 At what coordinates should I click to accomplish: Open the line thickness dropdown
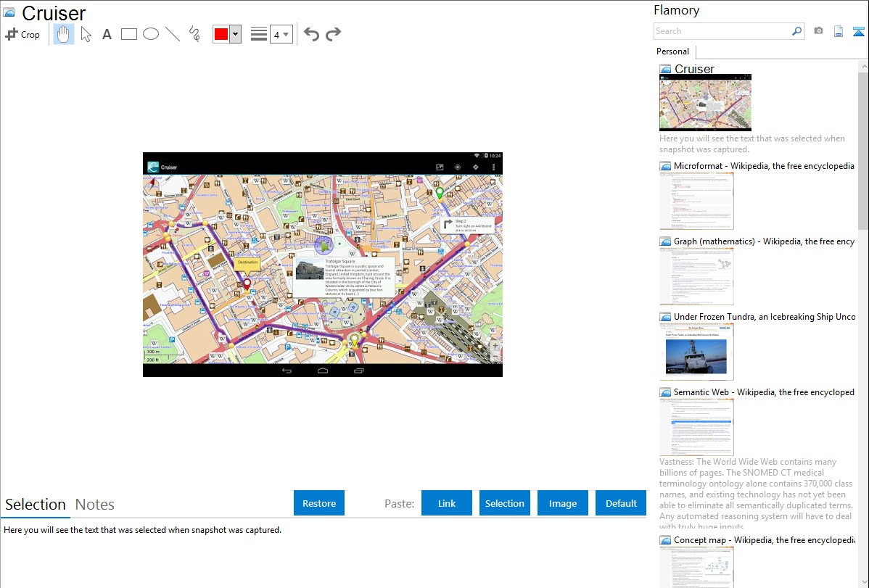(281, 34)
